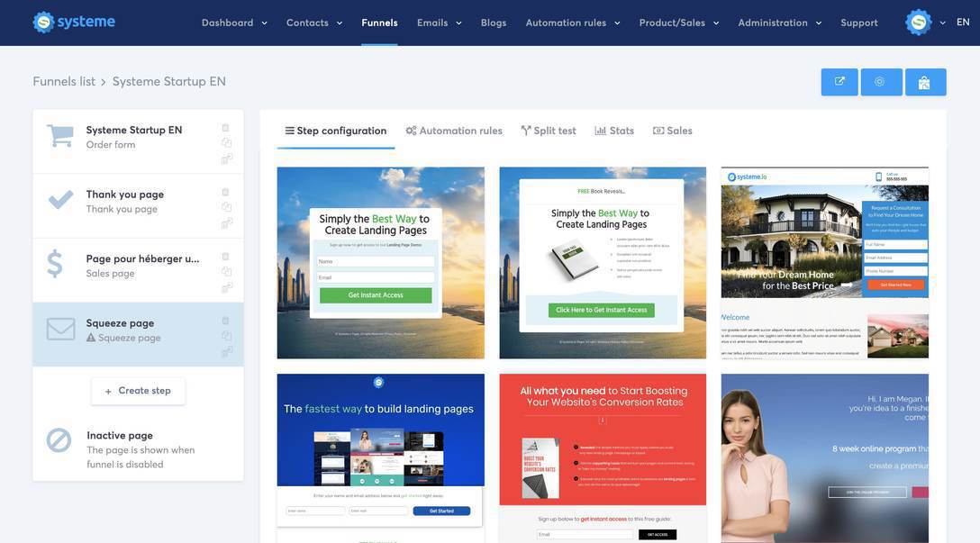This screenshot has height=543, width=980.
Task: Select the Systeme Startup EN step title
Action: click(133, 130)
